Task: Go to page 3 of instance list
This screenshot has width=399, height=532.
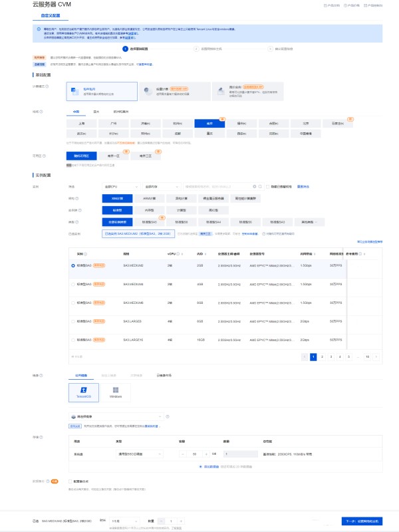Action: pyautogui.click(x=331, y=356)
